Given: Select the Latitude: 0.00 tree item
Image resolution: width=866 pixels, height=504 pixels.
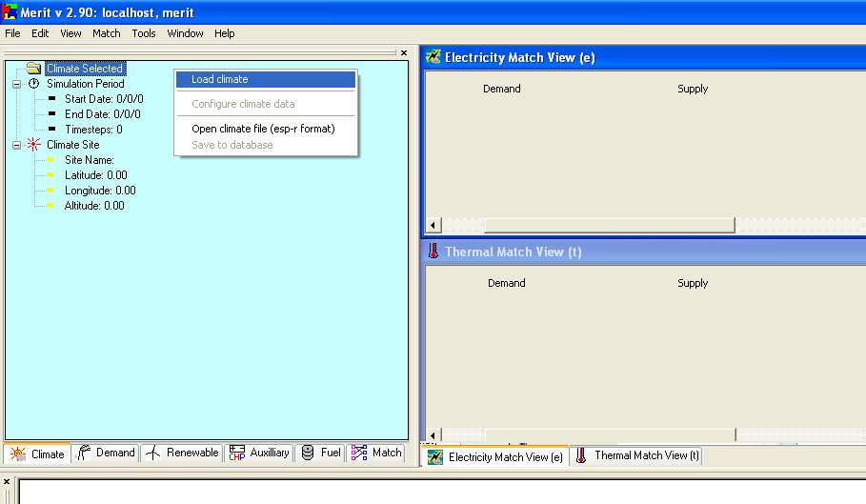Looking at the screenshot, I should 95,175.
